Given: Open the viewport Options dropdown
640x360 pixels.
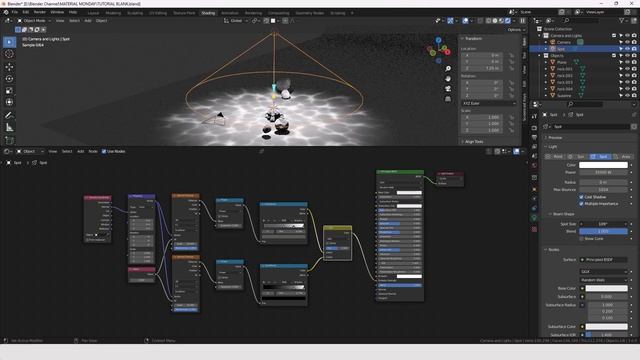Looking at the screenshot, I should [516, 30].
